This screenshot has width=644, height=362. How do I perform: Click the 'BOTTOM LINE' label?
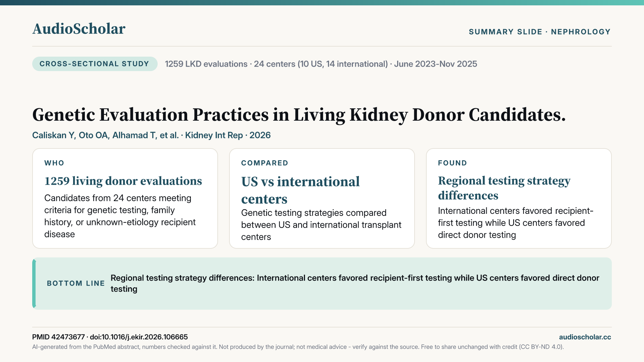pyautogui.click(x=76, y=283)
